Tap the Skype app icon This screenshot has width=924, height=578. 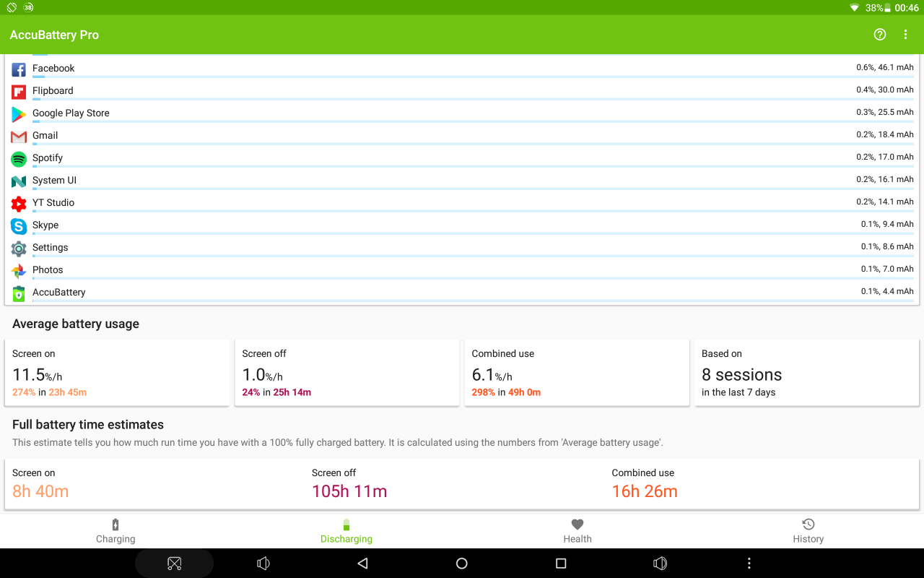tap(19, 227)
